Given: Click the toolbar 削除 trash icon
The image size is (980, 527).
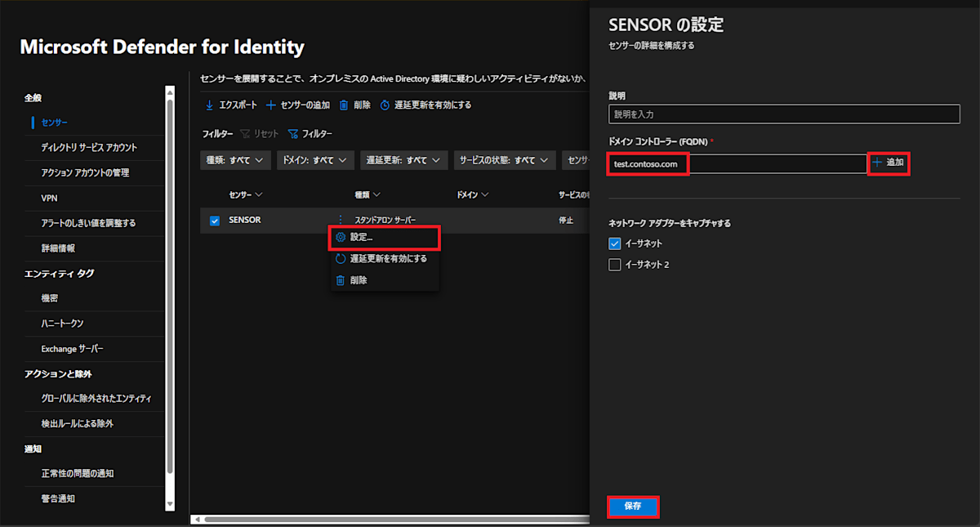Looking at the screenshot, I should coord(344,105).
